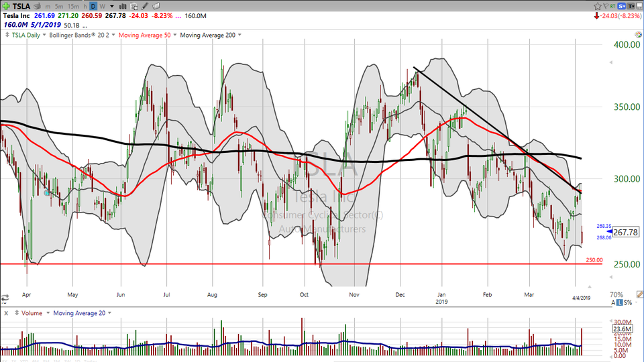Click the magenta ellipsis after -8.23%
644x362 pixels.
(178, 16)
